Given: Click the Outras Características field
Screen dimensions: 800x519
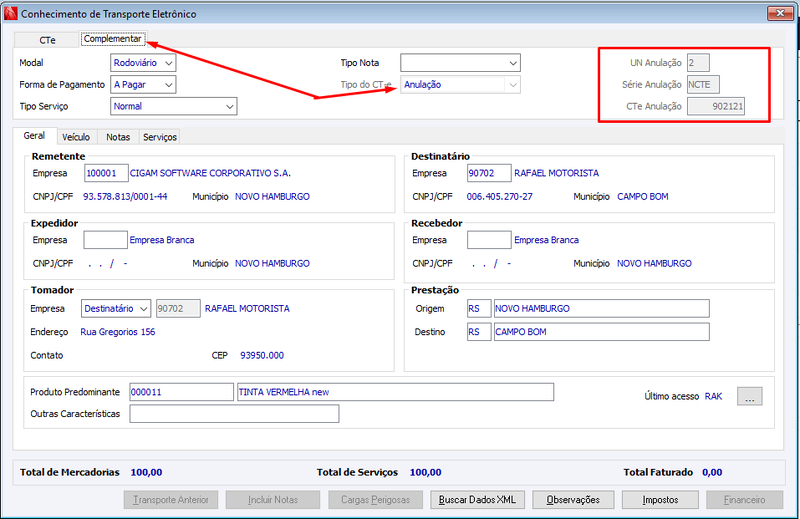Looking at the screenshot, I should (x=234, y=414).
